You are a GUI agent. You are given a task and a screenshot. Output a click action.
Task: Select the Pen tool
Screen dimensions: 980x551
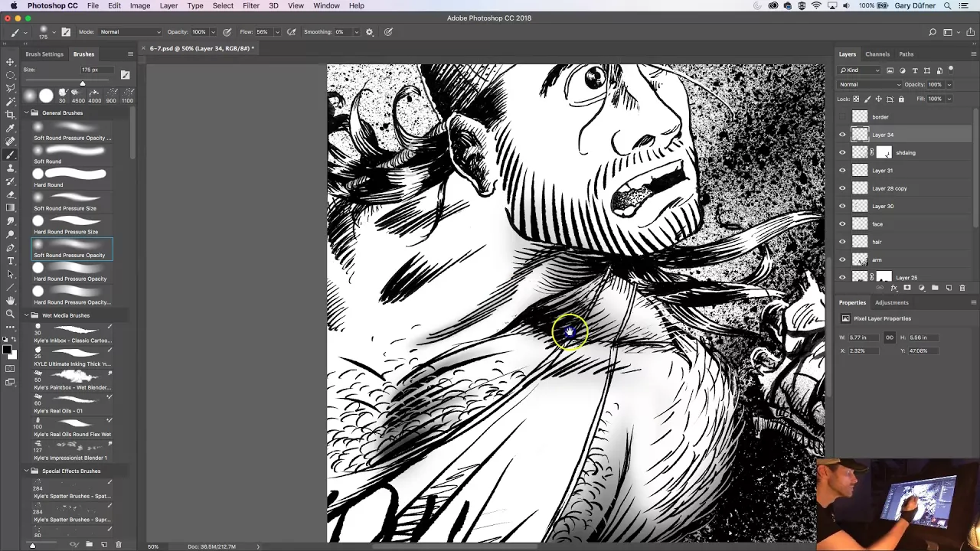point(10,247)
